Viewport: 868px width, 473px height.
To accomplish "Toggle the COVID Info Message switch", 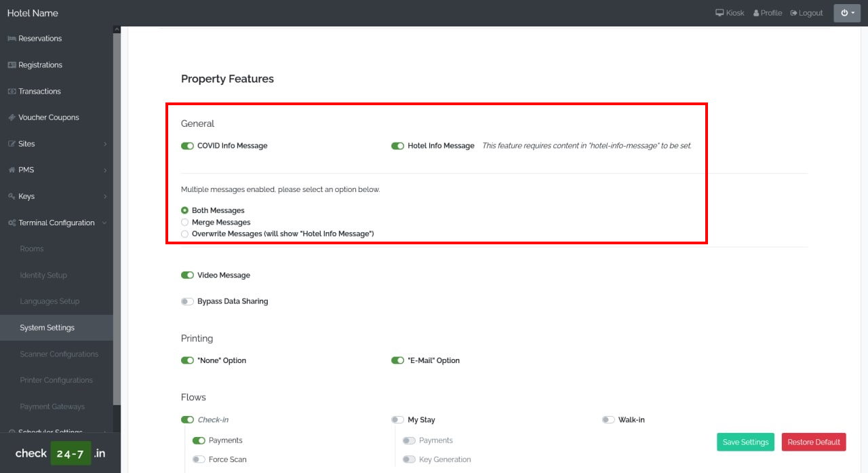I will [x=187, y=146].
